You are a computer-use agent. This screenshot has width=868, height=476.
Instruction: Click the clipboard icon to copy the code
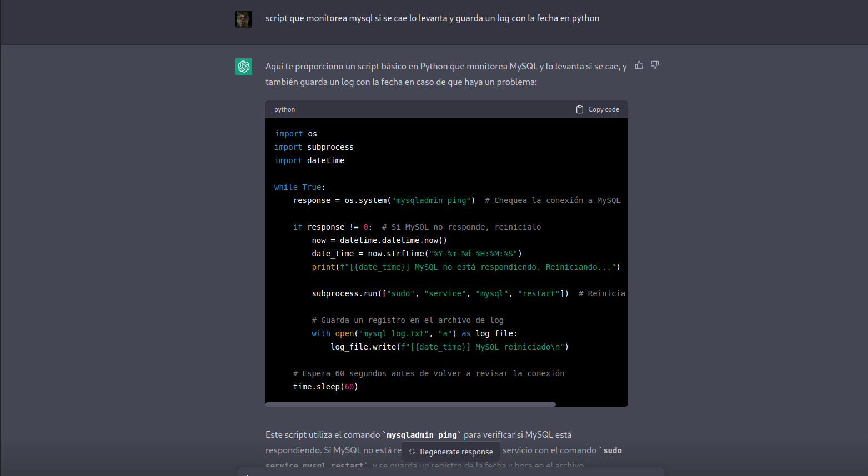[x=580, y=109]
